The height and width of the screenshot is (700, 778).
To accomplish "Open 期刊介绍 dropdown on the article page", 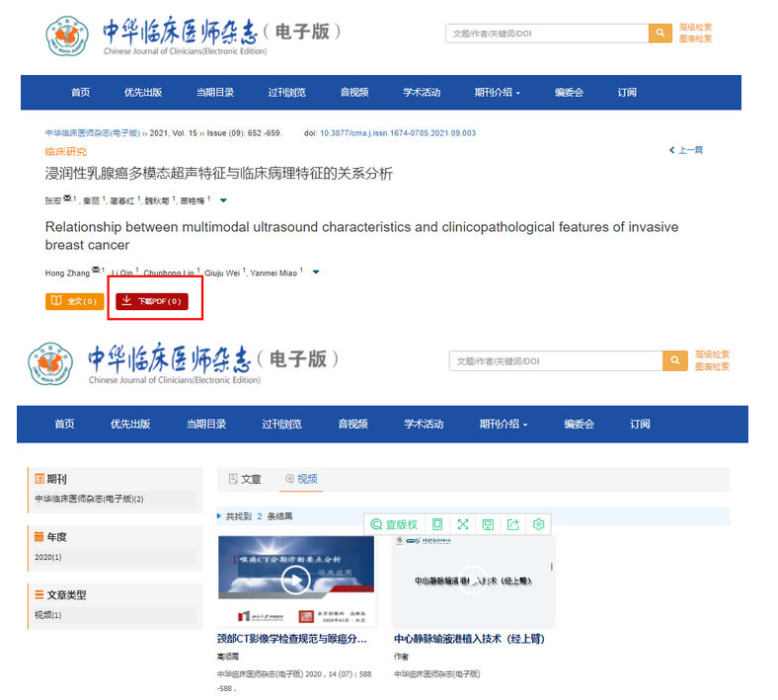I will coord(497,92).
